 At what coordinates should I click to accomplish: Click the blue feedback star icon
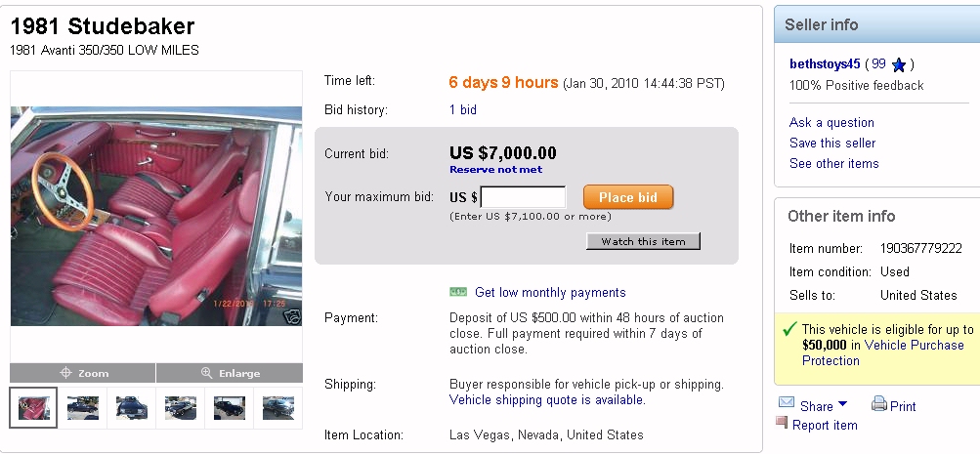pos(899,64)
